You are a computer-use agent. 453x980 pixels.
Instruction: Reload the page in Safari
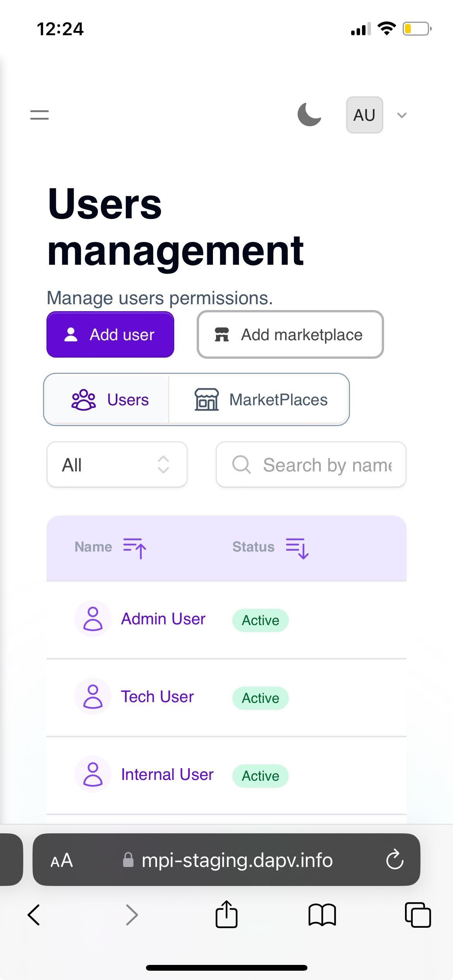coord(395,860)
